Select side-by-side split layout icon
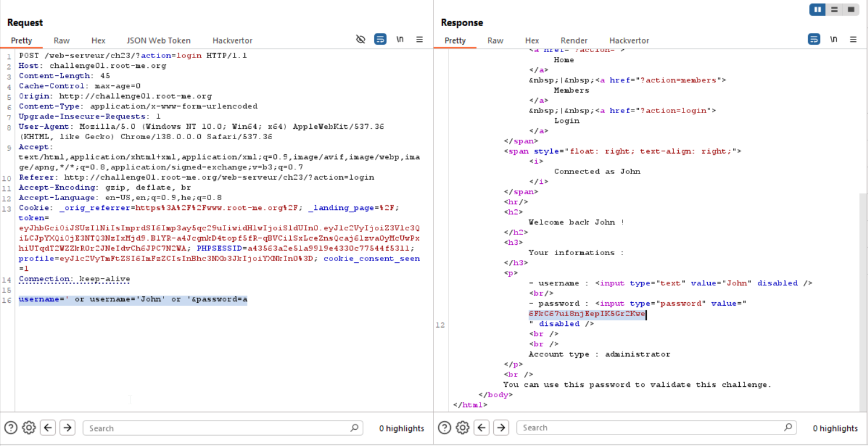 pyautogui.click(x=818, y=9)
